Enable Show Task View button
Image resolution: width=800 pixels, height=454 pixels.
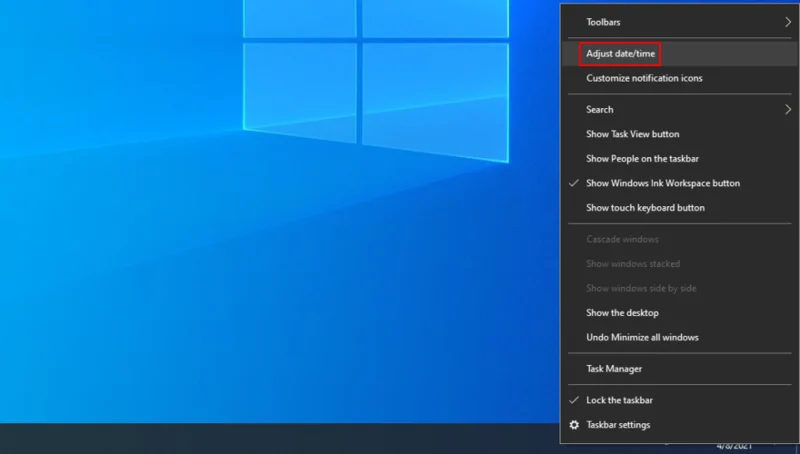coord(680,134)
